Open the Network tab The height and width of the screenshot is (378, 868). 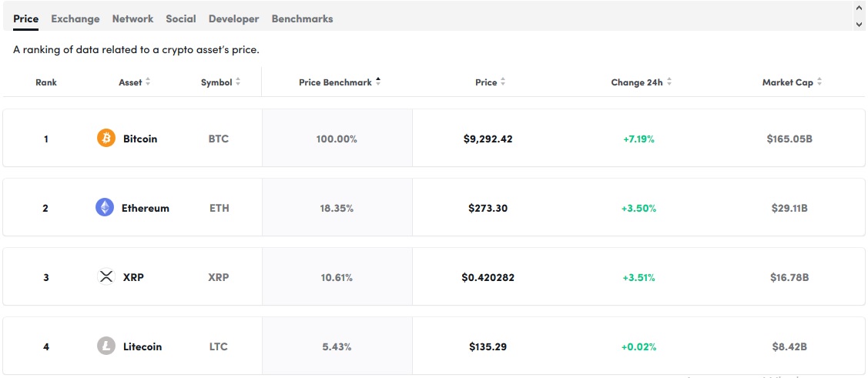click(132, 18)
